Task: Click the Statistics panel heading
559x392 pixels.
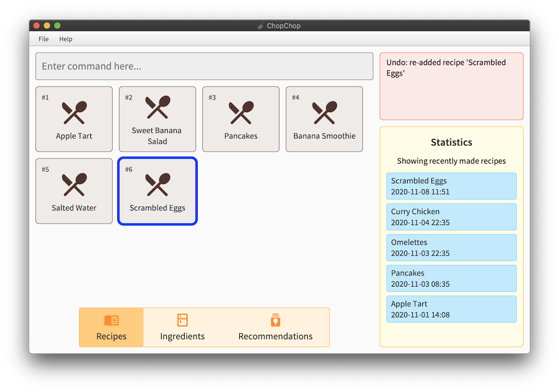Action: tap(452, 142)
